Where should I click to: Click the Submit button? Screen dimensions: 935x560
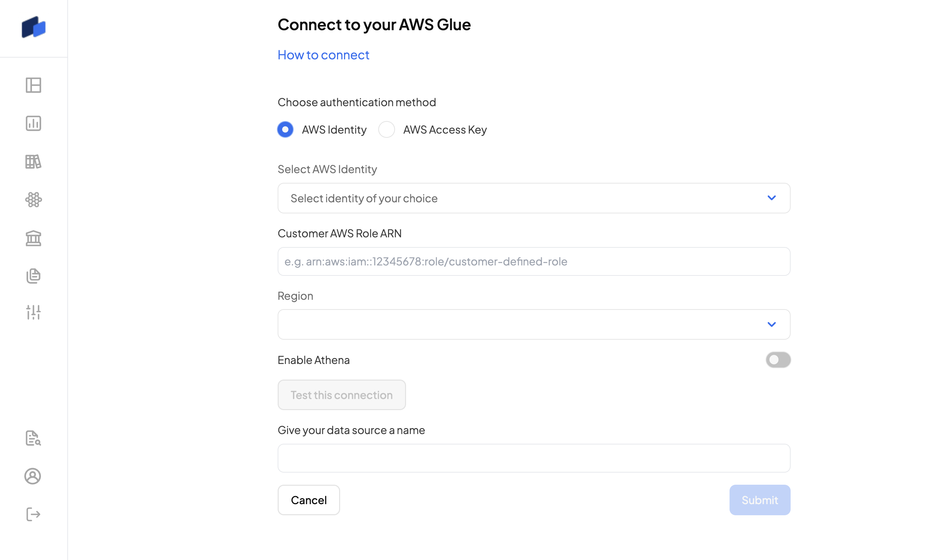pyautogui.click(x=759, y=500)
